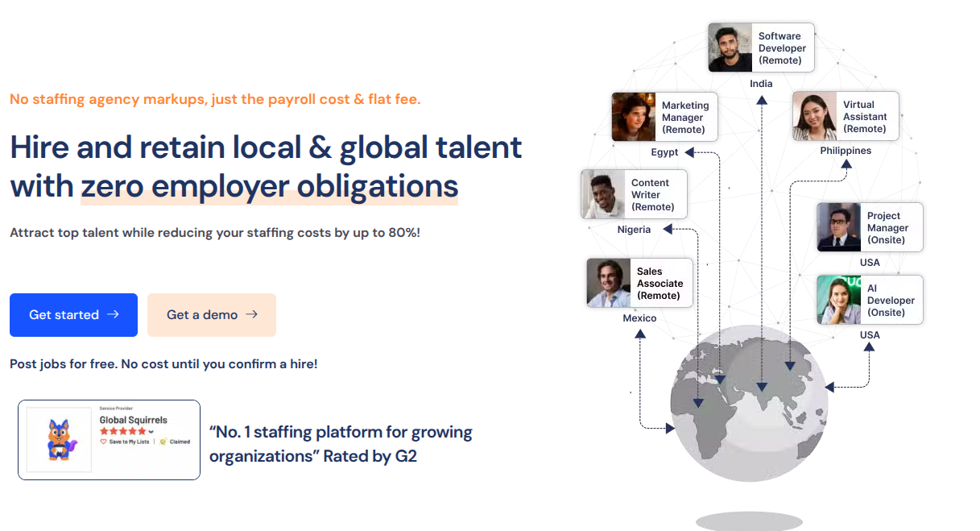Click the Project Manager (Onsite) label

coord(887,228)
